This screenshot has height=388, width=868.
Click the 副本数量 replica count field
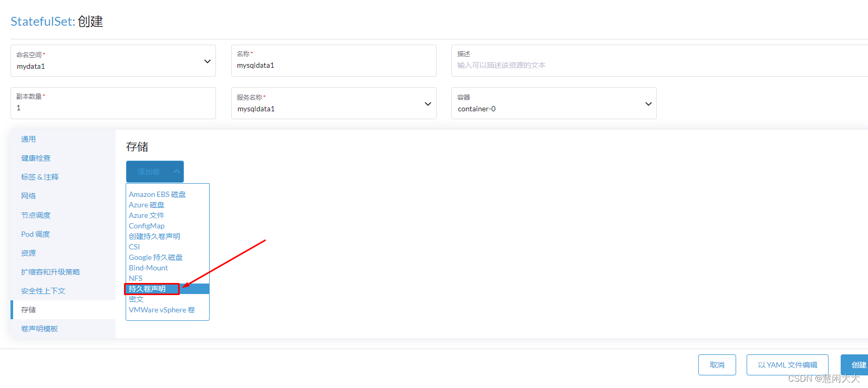click(113, 103)
